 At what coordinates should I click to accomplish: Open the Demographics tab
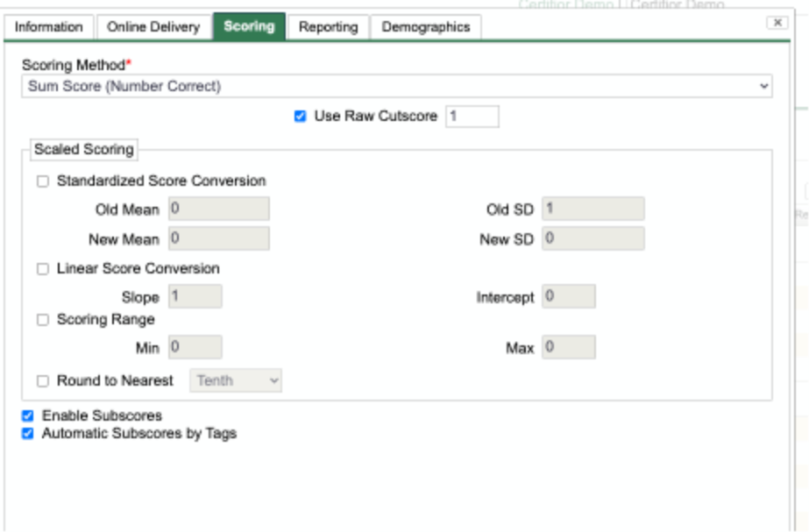pos(426,27)
